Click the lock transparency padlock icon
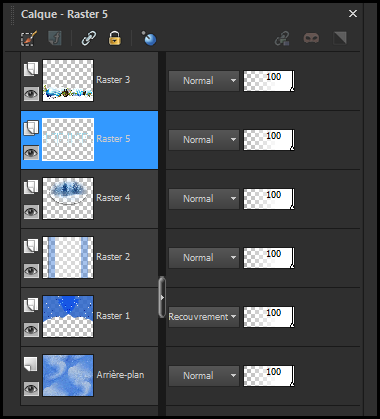The height and width of the screenshot is (419, 380). 115,38
